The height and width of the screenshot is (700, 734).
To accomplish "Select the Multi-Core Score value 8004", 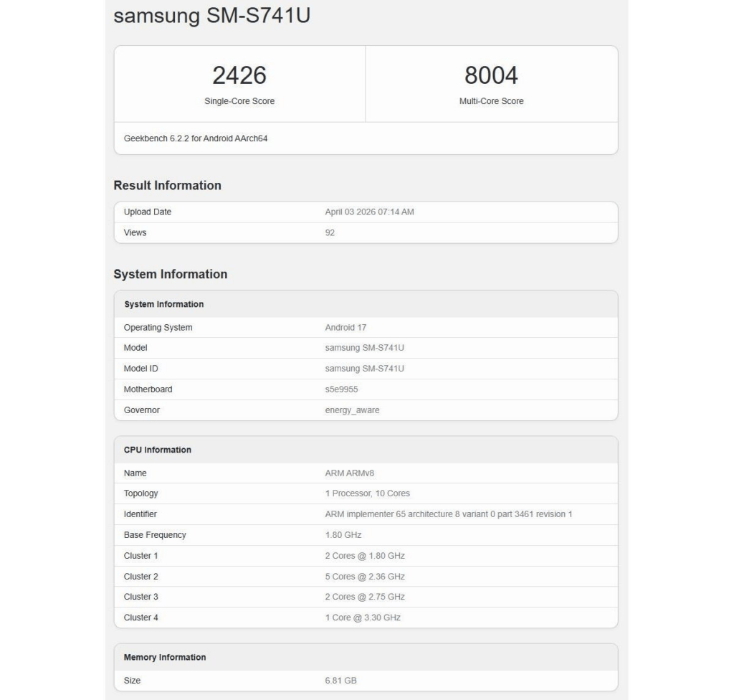I will [491, 75].
